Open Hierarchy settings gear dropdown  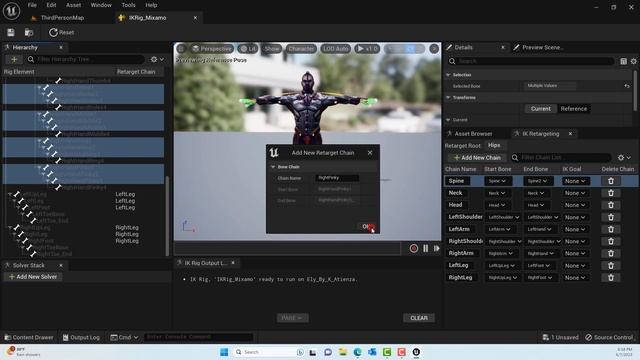pos(157,59)
